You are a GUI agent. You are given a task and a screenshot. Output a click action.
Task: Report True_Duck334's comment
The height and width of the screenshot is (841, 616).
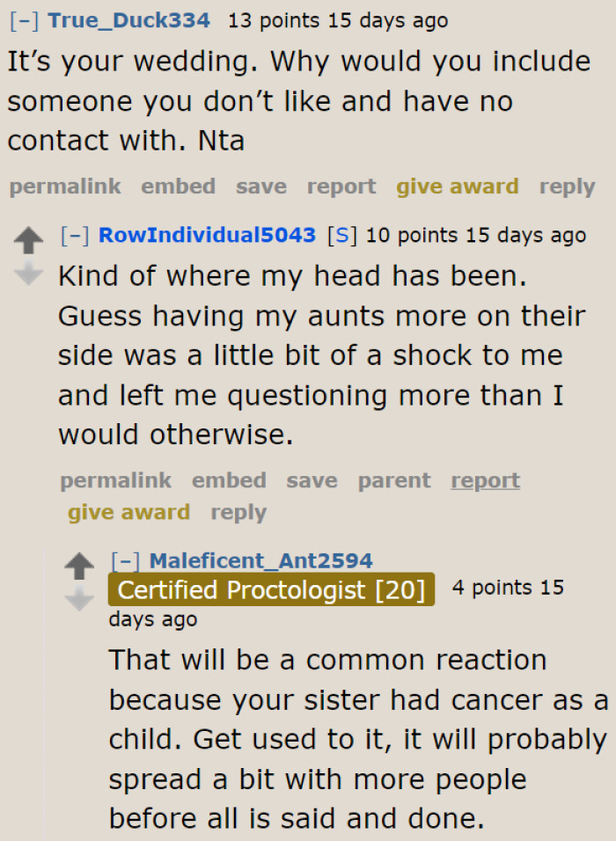(x=341, y=186)
